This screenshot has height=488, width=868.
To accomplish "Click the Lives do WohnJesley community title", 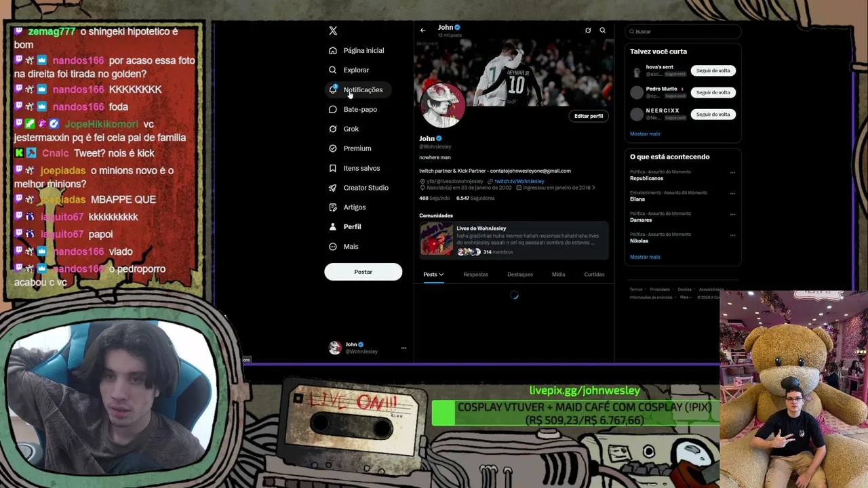I will coord(481,228).
